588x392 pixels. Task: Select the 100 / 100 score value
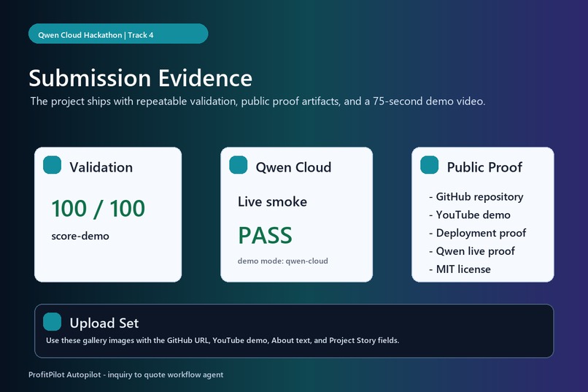[x=98, y=209]
